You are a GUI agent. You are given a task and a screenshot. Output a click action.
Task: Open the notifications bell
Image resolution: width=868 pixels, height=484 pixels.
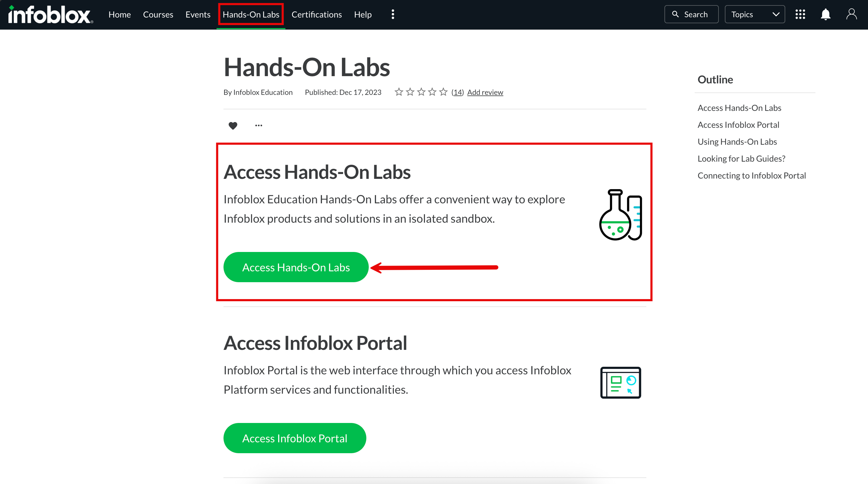tap(825, 15)
